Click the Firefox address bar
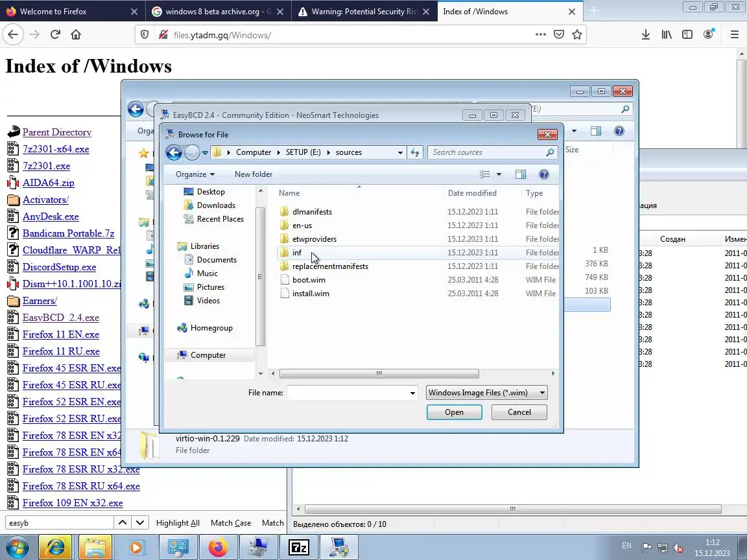This screenshot has height=560, width=747. (350, 35)
